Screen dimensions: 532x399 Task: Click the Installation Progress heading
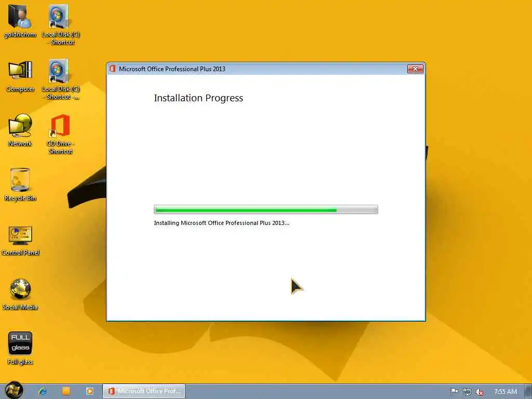pos(198,98)
